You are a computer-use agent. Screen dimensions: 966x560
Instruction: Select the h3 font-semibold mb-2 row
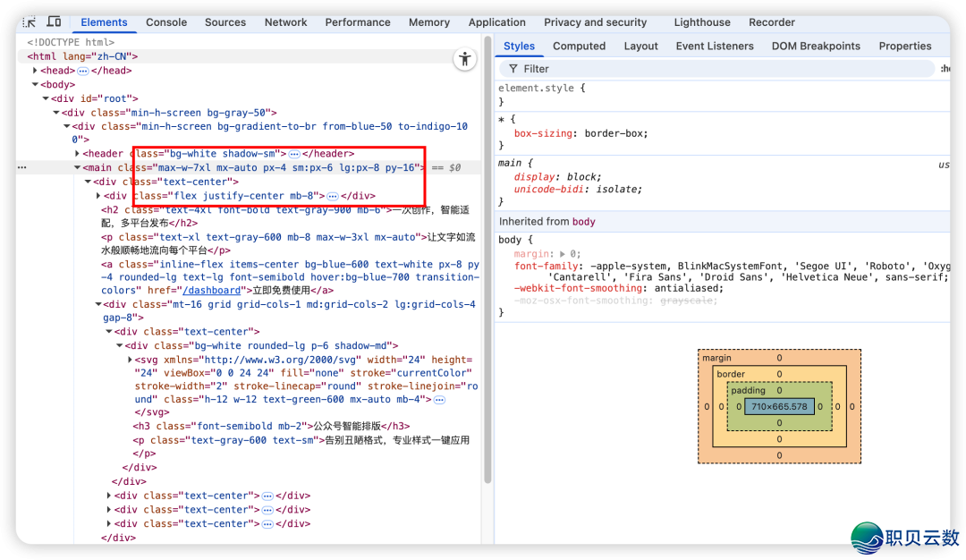[x=271, y=427]
